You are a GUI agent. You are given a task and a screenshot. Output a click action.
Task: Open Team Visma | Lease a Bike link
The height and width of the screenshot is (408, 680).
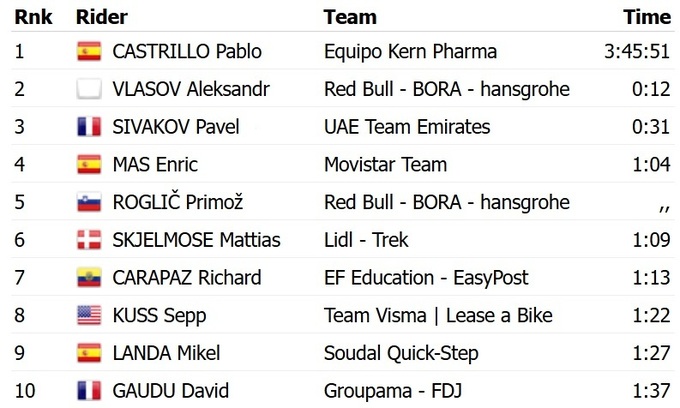click(x=438, y=316)
